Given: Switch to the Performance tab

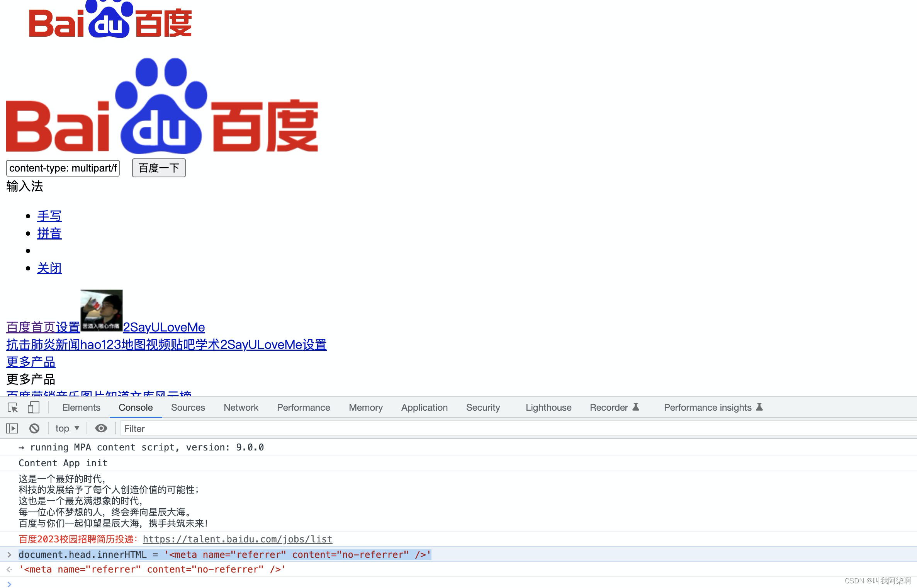Looking at the screenshot, I should [x=304, y=408].
